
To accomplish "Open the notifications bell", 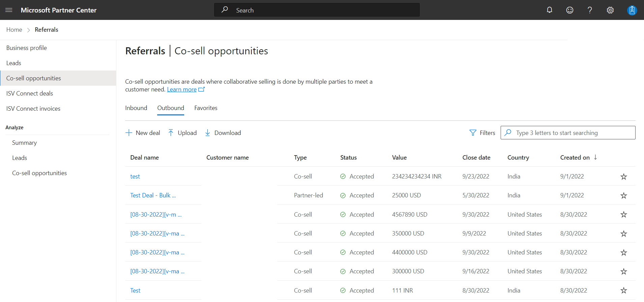I will point(550,10).
